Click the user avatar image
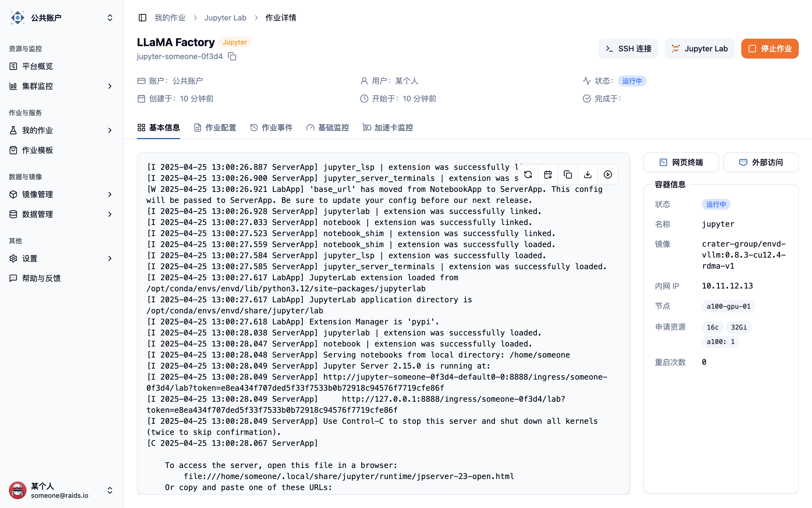Image resolution: width=812 pixels, height=508 pixels. coord(17,490)
